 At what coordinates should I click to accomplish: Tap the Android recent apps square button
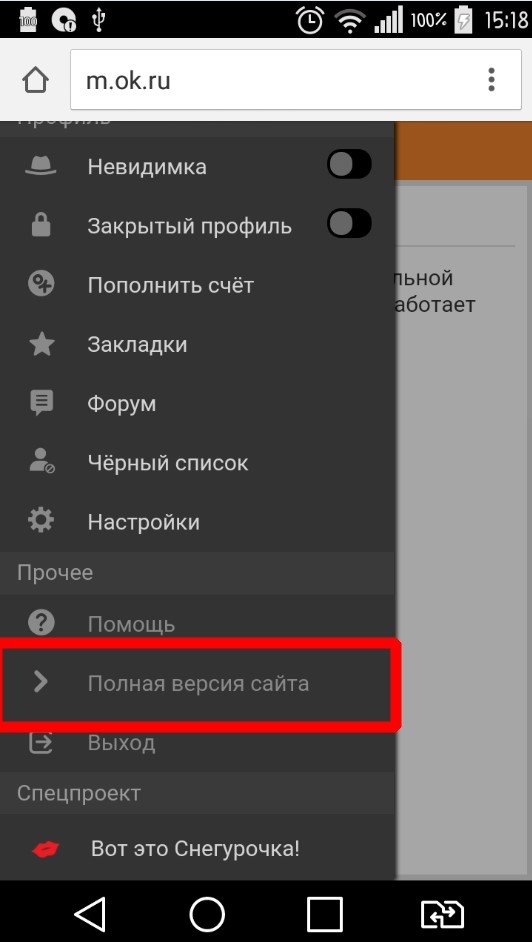pos(324,914)
